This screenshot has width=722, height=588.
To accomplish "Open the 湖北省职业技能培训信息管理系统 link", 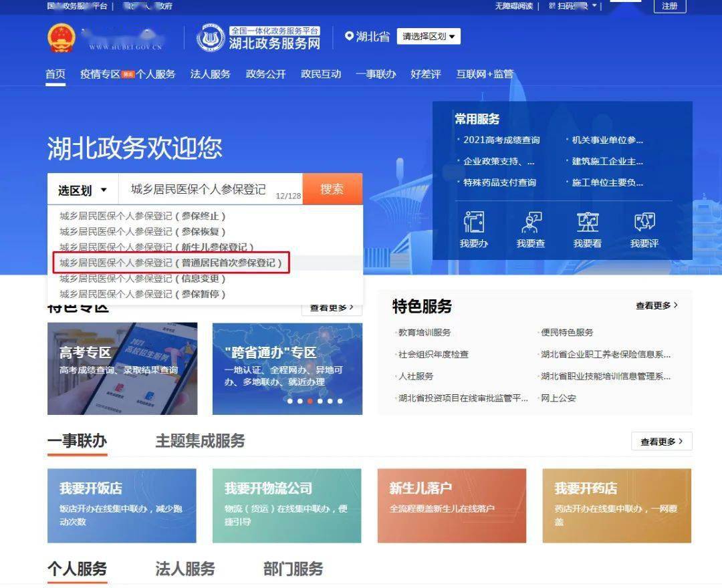I will [x=606, y=376].
